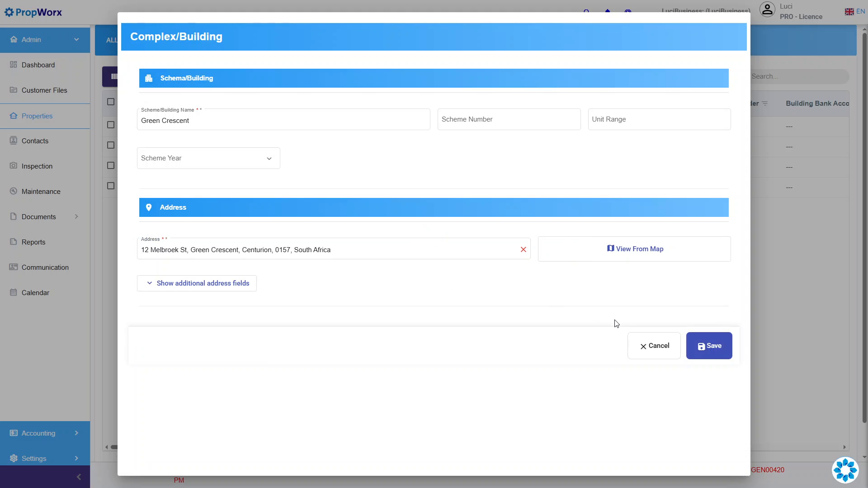Expand the Settings submenu chevron
Image resolution: width=868 pixels, height=488 pixels.
pyautogui.click(x=76, y=458)
